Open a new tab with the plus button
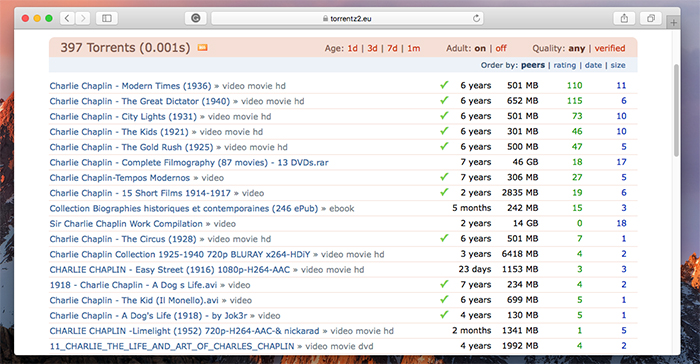 coord(673,22)
